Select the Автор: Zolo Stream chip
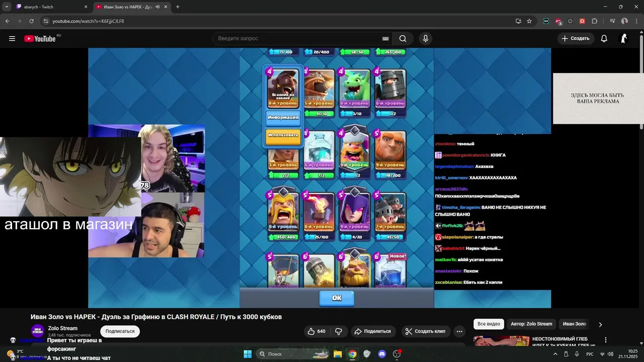This screenshot has width=644, height=362. (x=531, y=324)
